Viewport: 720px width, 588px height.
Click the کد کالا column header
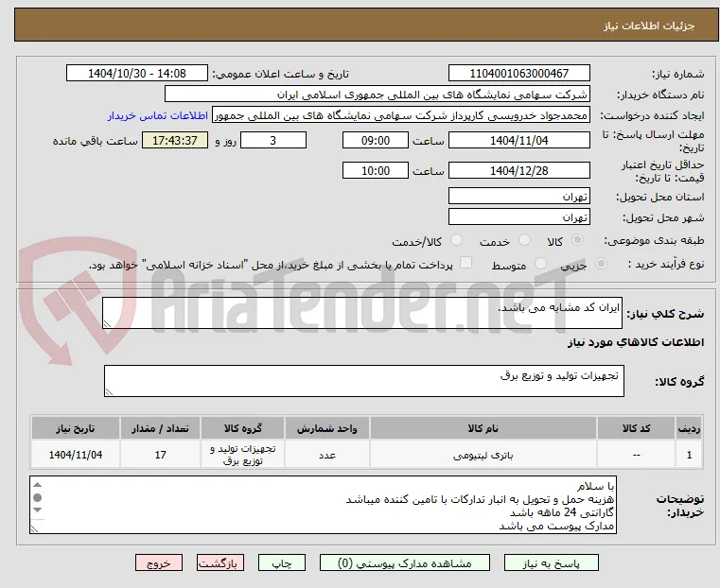point(636,428)
